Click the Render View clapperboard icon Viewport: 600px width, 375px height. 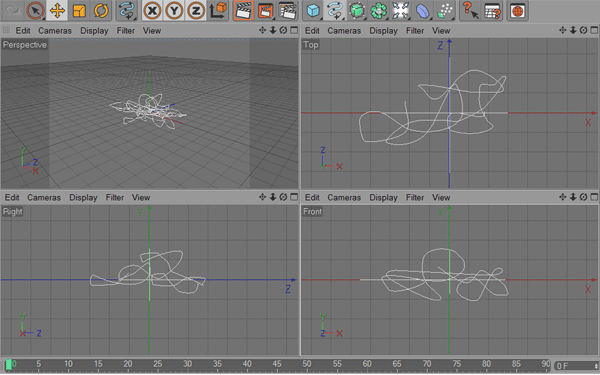(243, 10)
